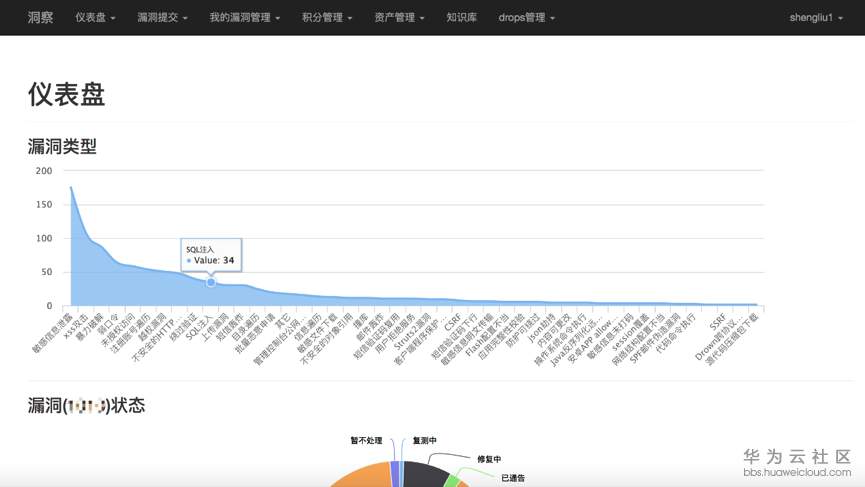Click the SPF邮件伪造漏洞 axis label

[x=655, y=338]
